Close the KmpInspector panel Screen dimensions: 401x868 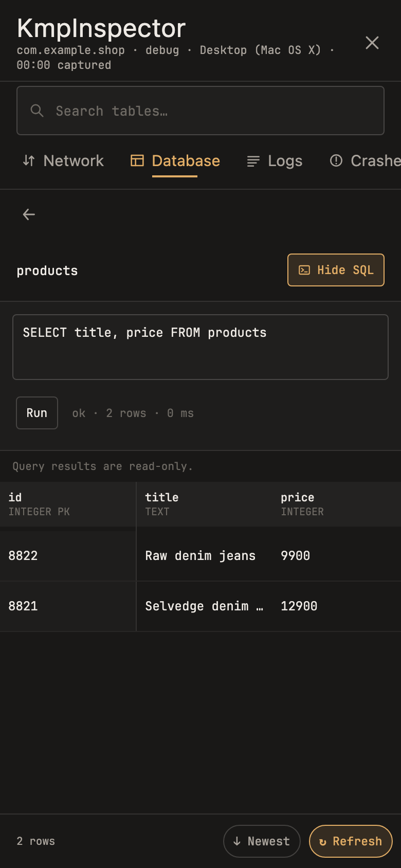(x=372, y=43)
